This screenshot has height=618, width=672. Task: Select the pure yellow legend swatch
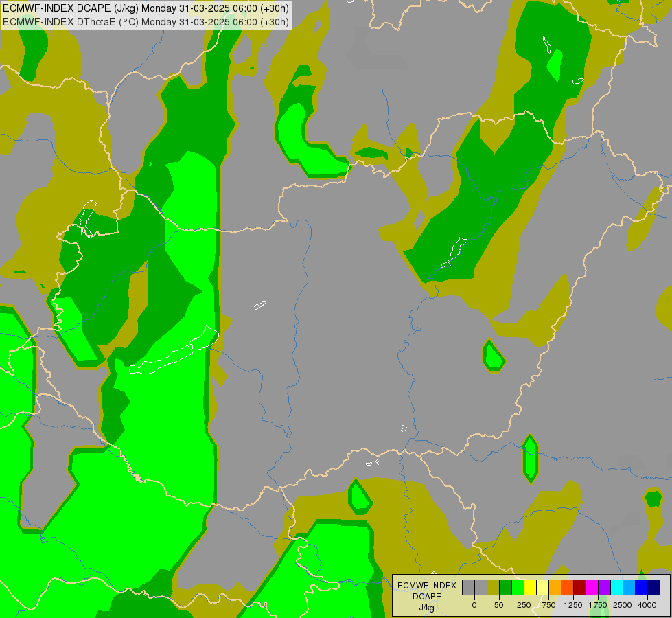530,588
